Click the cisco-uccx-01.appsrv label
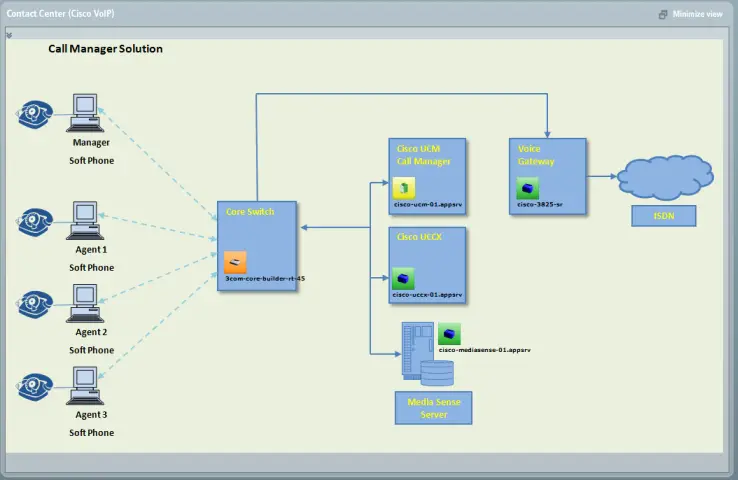Screen dimensions: 738x480 click(427, 295)
